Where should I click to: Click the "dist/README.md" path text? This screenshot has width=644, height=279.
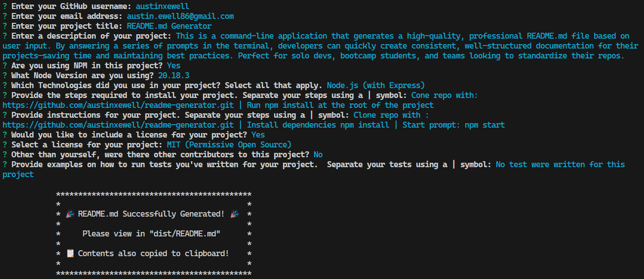pos(185,234)
